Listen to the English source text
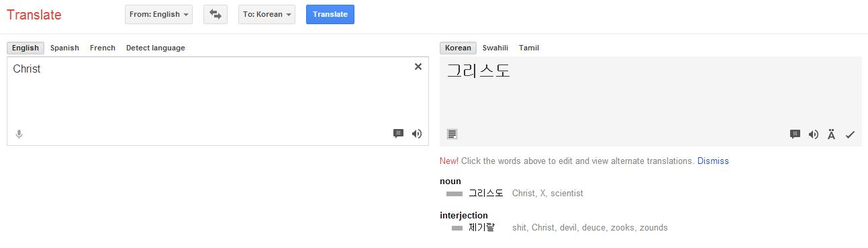 click(x=417, y=134)
